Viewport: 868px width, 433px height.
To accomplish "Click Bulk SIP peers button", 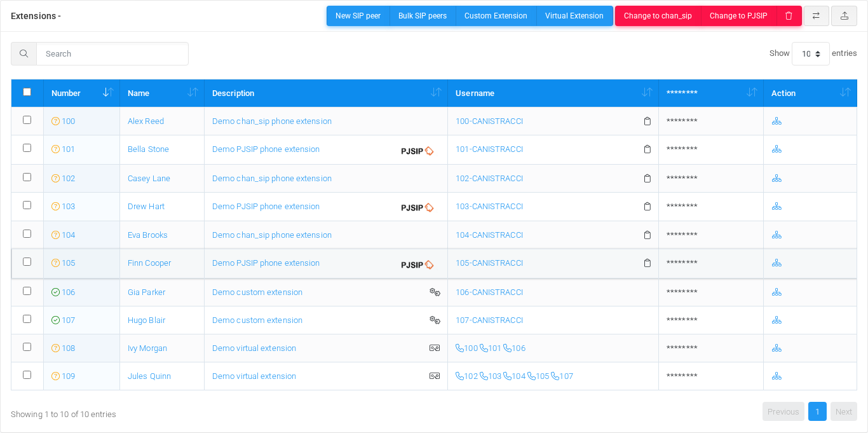I will pos(423,16).
